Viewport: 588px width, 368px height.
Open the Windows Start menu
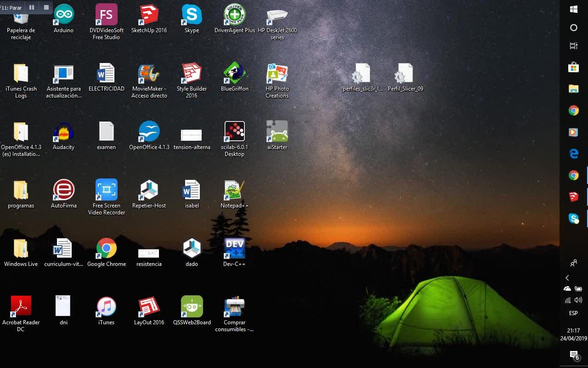pos(574,9)
